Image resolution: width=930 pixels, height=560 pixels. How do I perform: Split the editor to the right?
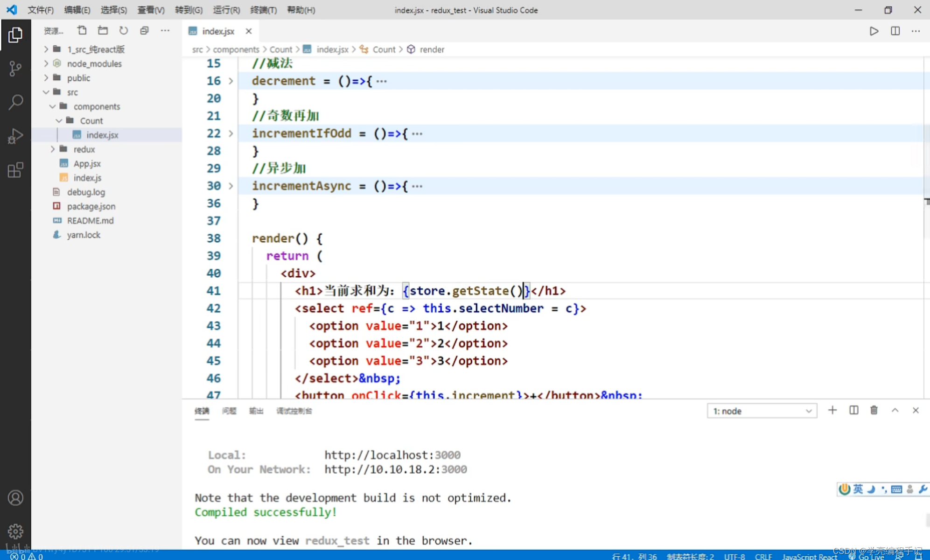(x=895, y=31)
